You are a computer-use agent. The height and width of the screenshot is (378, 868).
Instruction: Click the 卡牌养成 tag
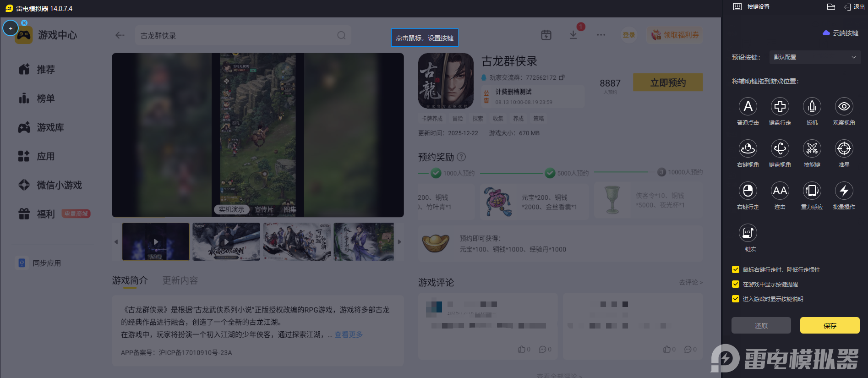pos(432,119)
